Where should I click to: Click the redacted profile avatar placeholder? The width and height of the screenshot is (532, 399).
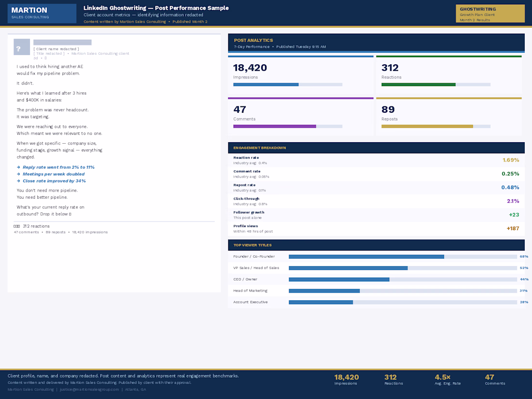coord(22,47)
